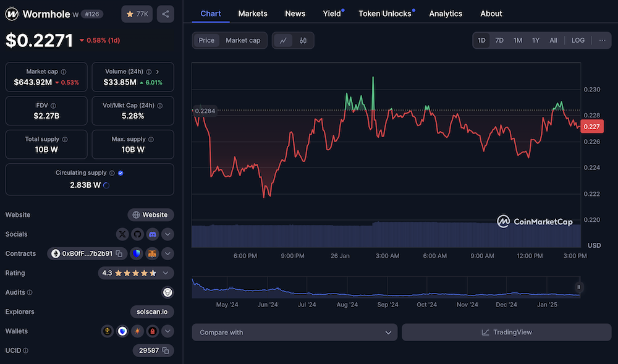Screen dimensions: 618x364
Task: Open the Discord social icon
Action: click(152, 234)
